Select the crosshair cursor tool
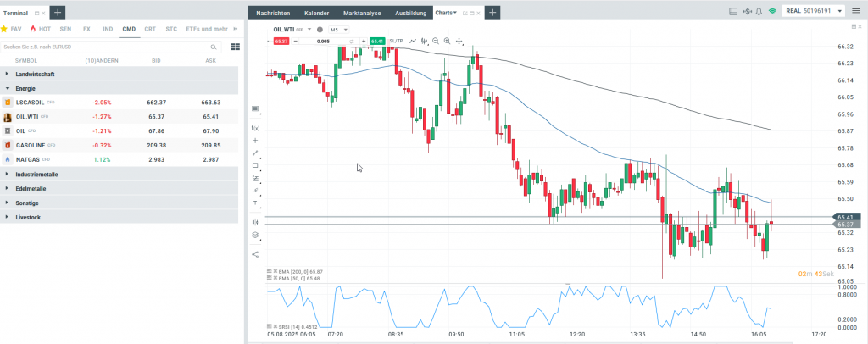The height and width of the screenshot is (344, 868). click(x=459, y=41)
